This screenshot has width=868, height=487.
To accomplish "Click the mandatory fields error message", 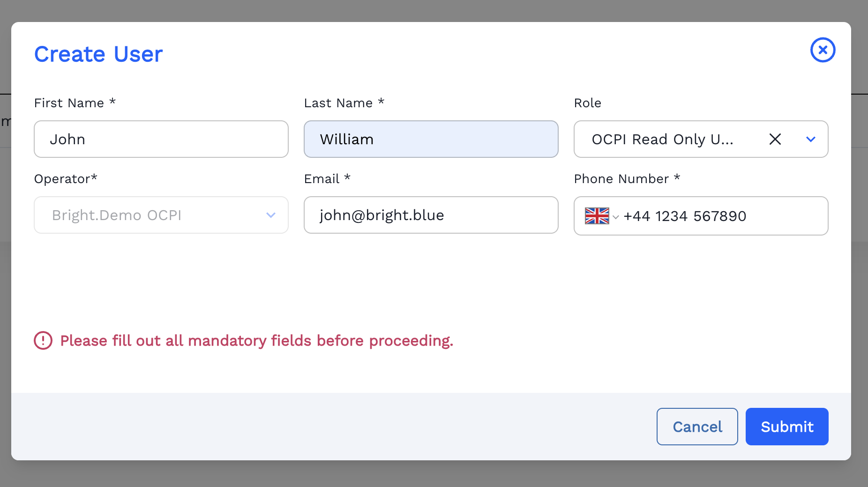I will point(256,340).
